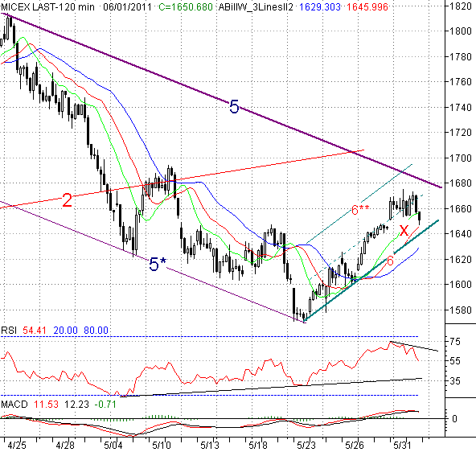Click the MACD histogram value -0.71

pyautogui.click(x=105, y=404)
